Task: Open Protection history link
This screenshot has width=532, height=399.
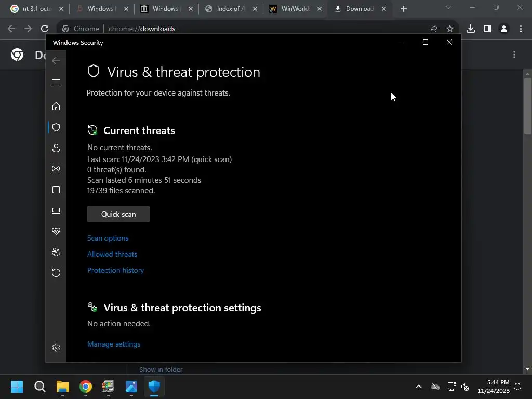Action: pyautogui.click(x=116, y=270)
